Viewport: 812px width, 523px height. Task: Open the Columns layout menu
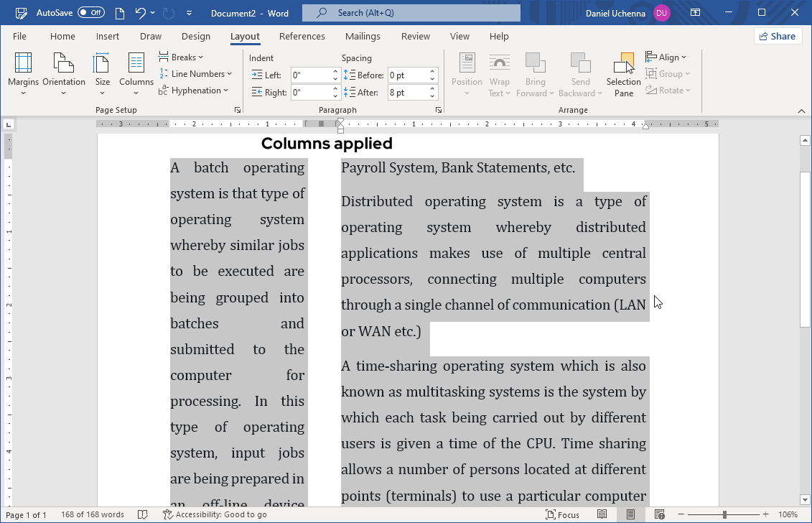pos(136,73)
